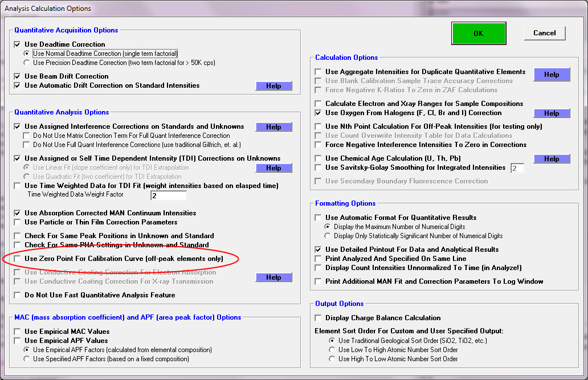Enable Do Not Use Fast Quantitative Analysis Feature

click(18, 295)
